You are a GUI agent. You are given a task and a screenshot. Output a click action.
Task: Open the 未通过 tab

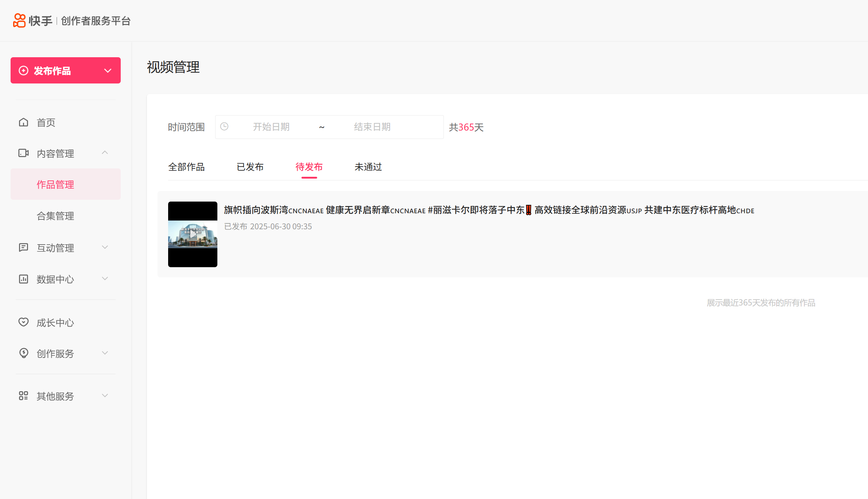pyautogui.click(x=368, y=167)
